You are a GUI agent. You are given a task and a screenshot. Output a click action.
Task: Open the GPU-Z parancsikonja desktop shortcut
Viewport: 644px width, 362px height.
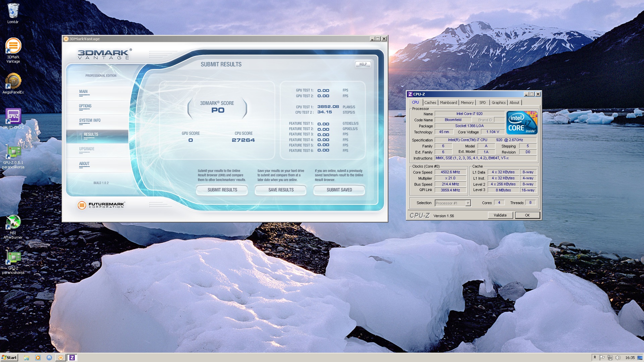click(13, 263)
